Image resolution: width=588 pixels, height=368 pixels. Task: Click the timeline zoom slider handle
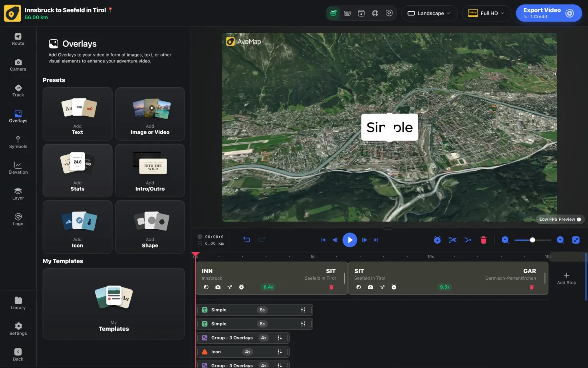point(532,240)
